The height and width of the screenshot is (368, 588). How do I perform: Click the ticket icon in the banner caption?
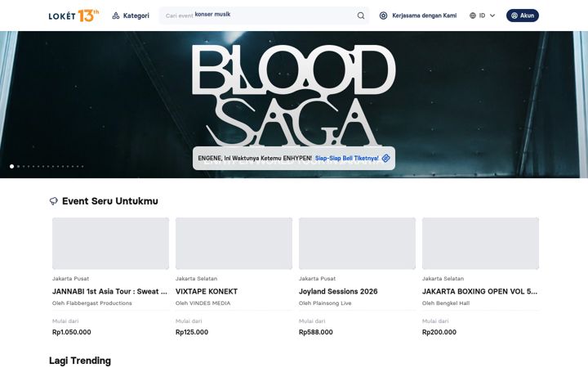pos(385,159)
